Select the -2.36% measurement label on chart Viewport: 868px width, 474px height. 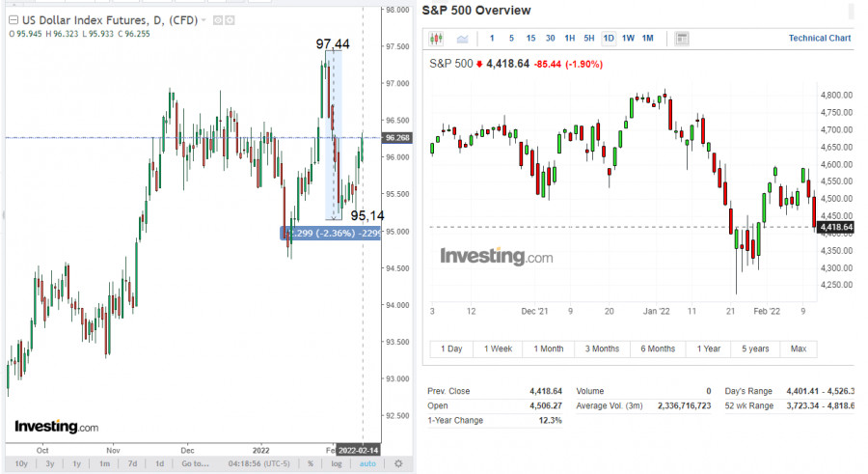[x=331, y=233]
